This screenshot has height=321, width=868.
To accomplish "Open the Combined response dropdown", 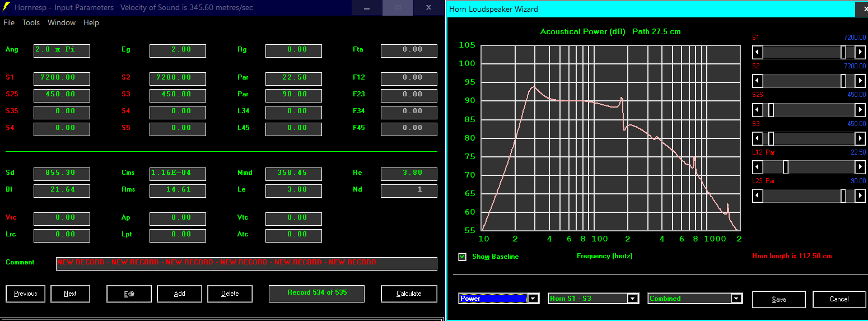I will pos(736,299).
